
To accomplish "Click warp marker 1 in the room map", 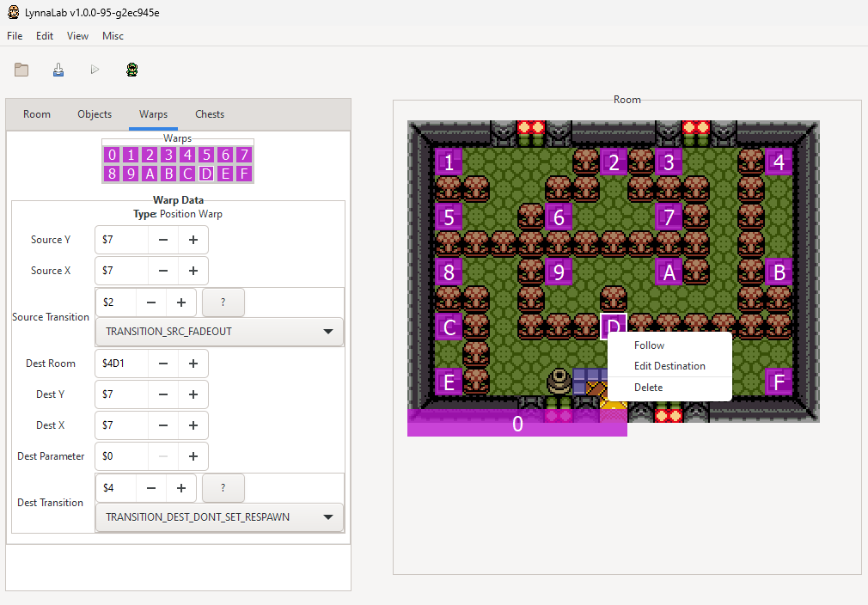I will pyautogui.click(x=449, y=162).
